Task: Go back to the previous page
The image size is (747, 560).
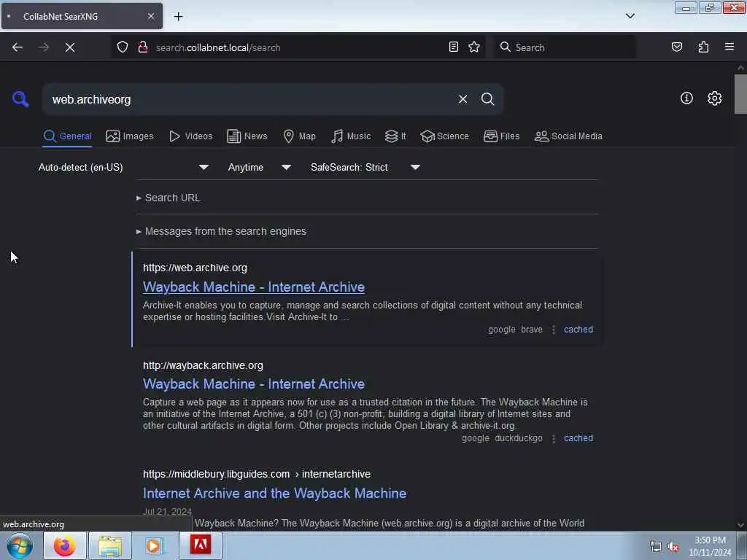Action: tap(18, 47)
